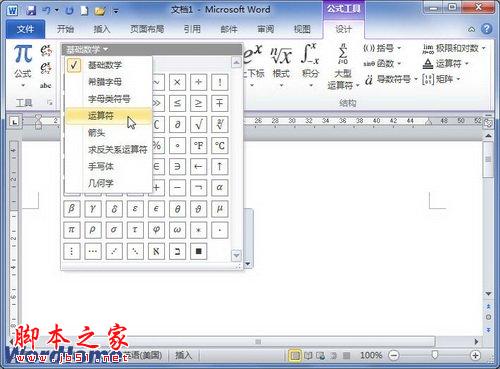Open Word Help question mark icon

486,29
